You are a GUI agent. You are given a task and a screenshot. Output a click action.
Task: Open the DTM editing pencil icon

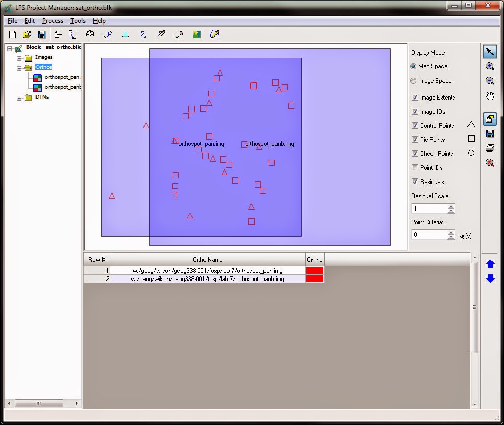[x=161, y=34]
